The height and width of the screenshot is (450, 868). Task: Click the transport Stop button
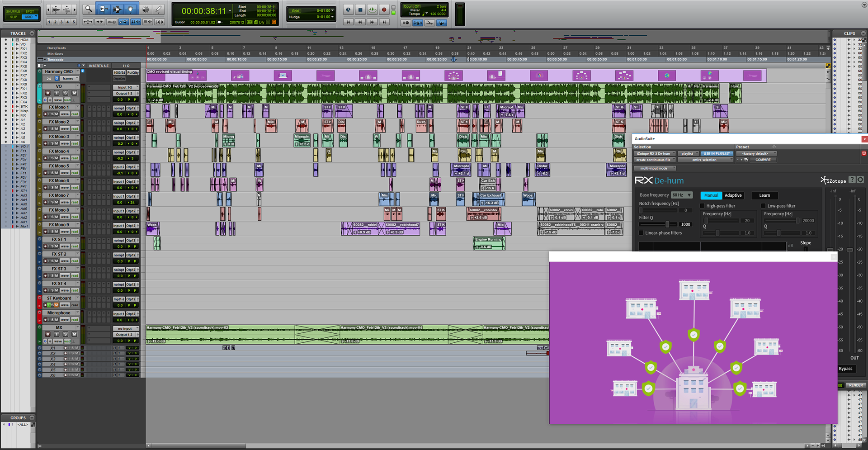[360, 9]
